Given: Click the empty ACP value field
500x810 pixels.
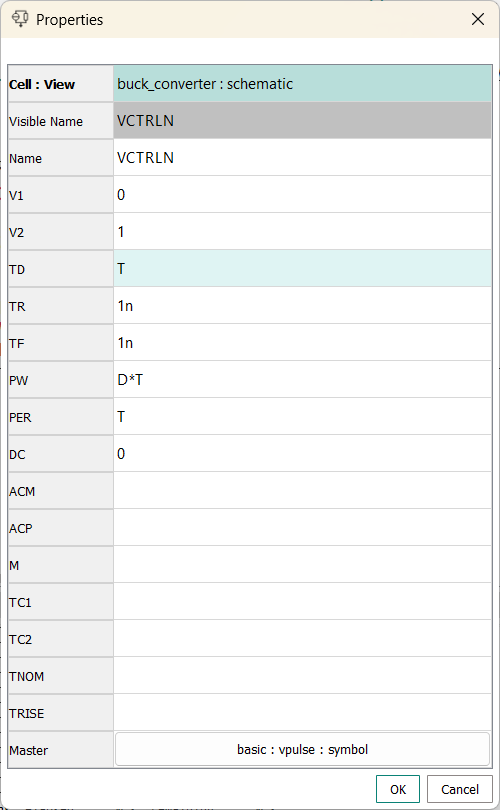Looking at the screenshot, I should (302, 527).
